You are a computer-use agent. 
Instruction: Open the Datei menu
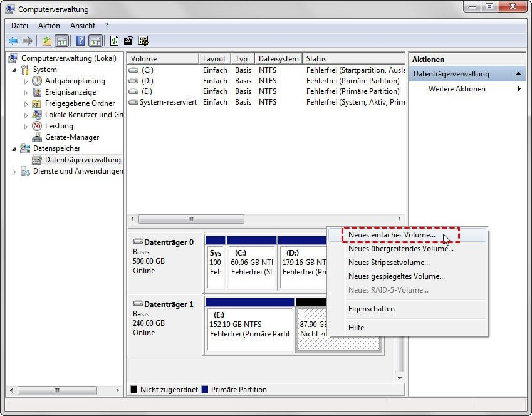[x=19, y=26]
